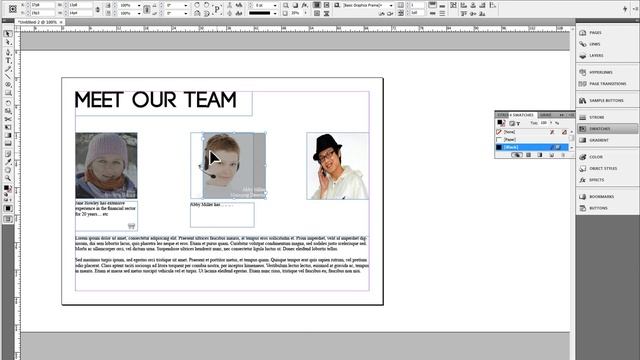Open the object style Basic Graphics Frame dropdown
This screenshot has height=360, width=640.
(x=391, y=5)
